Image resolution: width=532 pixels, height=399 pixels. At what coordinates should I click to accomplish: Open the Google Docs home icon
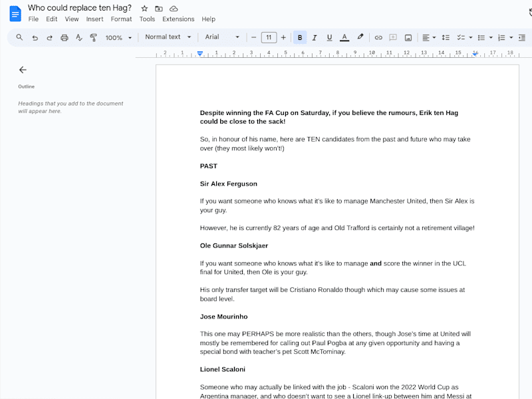pyautogui.click(x=15, y=13)
